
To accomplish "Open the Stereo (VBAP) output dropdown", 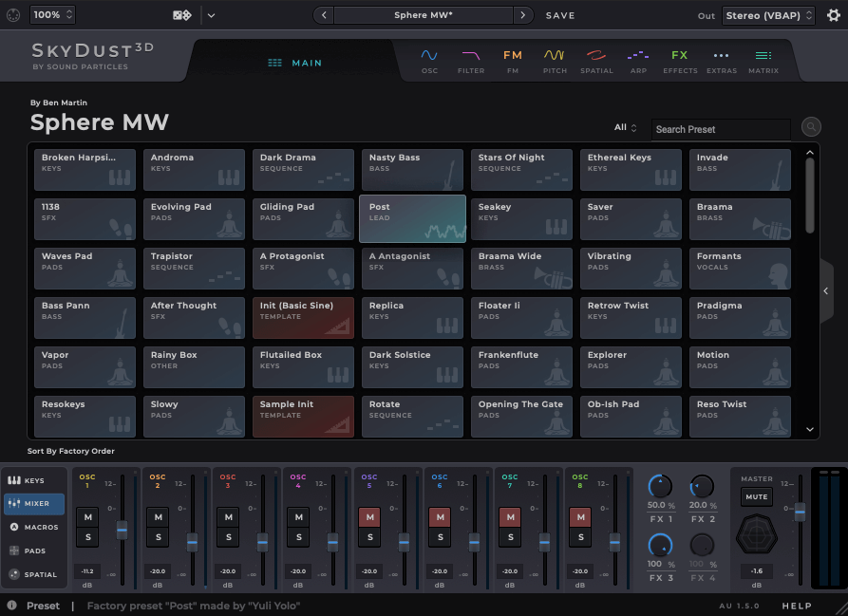I will tap(768, 15).
